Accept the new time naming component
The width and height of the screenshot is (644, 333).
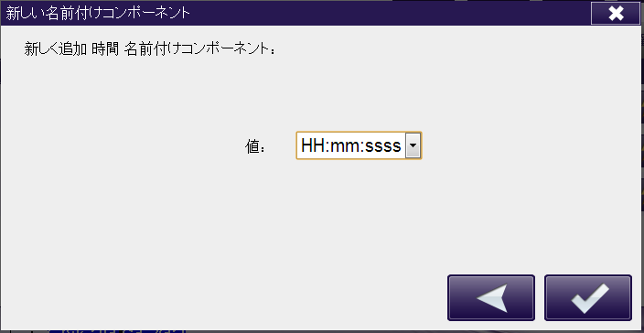click(x=587, y=297)
